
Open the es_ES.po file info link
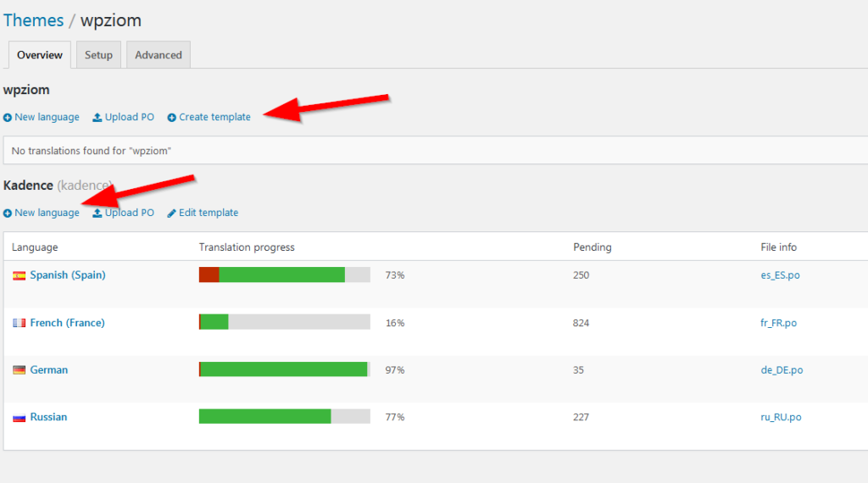780,275
